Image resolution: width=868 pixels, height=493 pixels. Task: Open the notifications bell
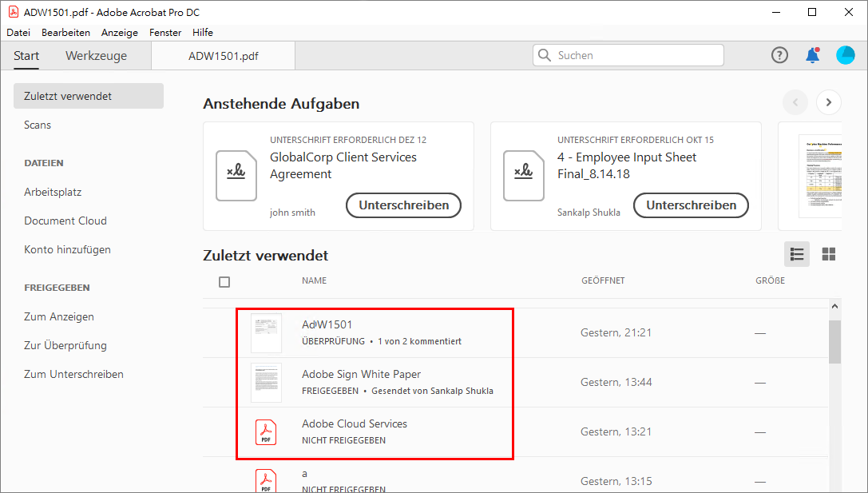coord(812,55)
